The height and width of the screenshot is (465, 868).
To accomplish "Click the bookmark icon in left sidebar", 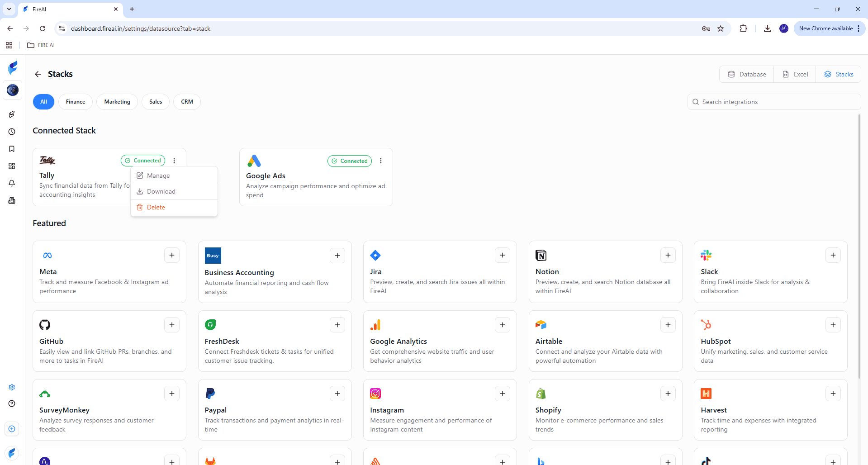I will [12, 149].
